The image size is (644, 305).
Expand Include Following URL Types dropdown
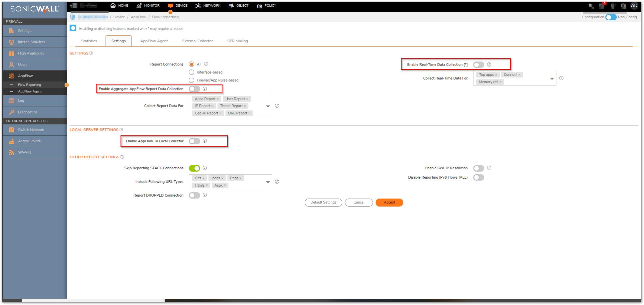pos(268,182)
